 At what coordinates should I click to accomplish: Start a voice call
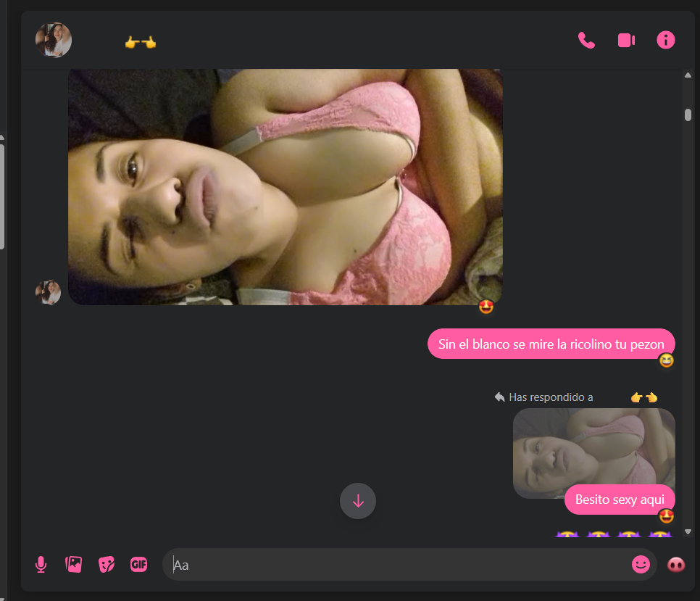coord(587,40)
